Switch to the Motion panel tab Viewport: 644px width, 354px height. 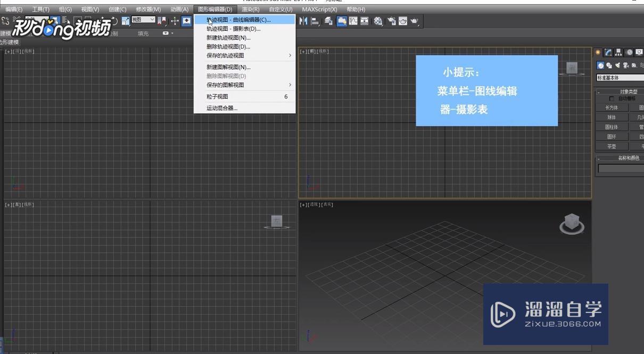click(630, 52)
